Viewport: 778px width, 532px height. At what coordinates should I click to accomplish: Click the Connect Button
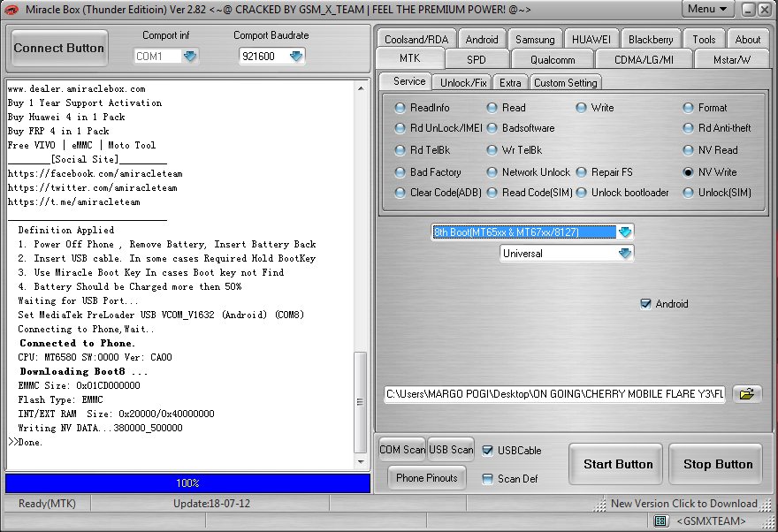tap(59, 48)
